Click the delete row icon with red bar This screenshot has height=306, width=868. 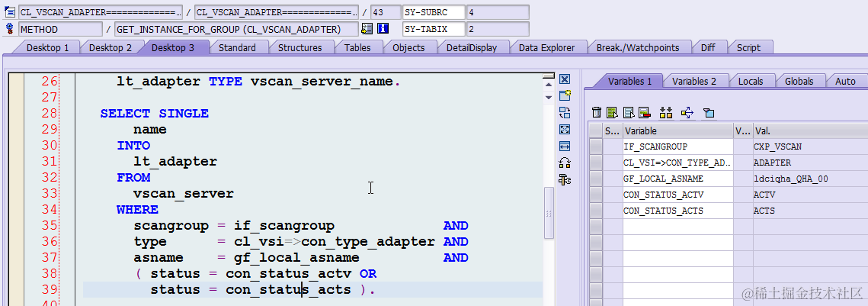click(x=644, y=112)
